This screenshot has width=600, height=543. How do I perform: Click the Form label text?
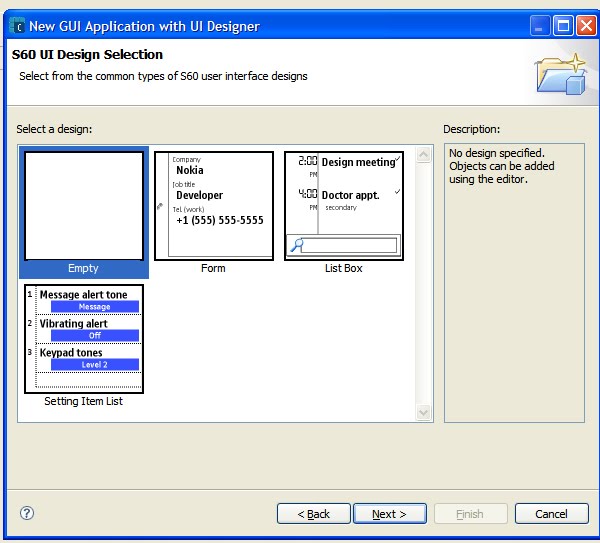tap(213, 268)
